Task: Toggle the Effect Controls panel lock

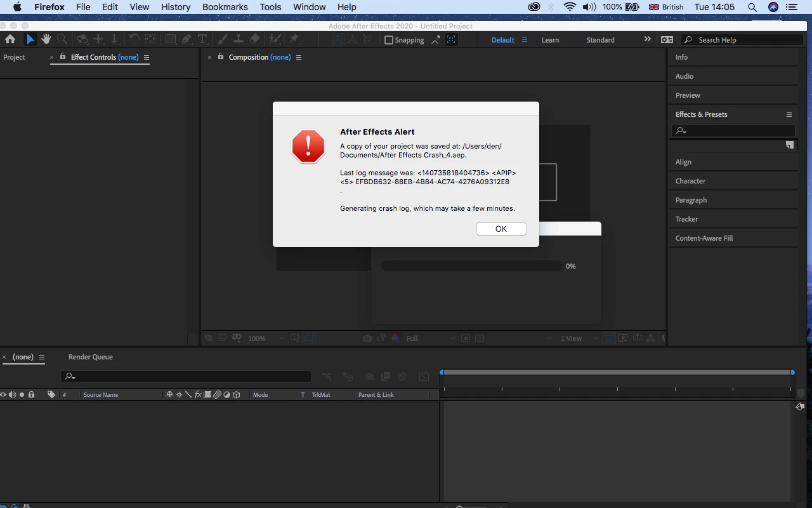Action: [63, 57]
